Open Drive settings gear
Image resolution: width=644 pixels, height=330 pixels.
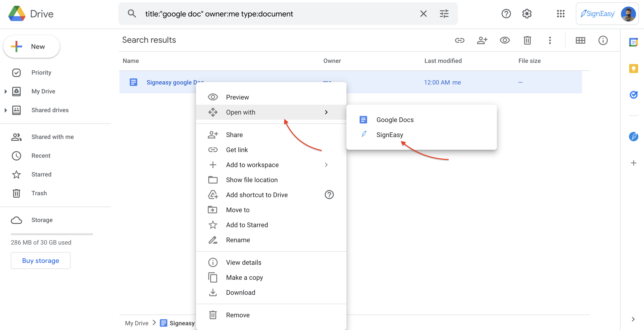(527, 14)
